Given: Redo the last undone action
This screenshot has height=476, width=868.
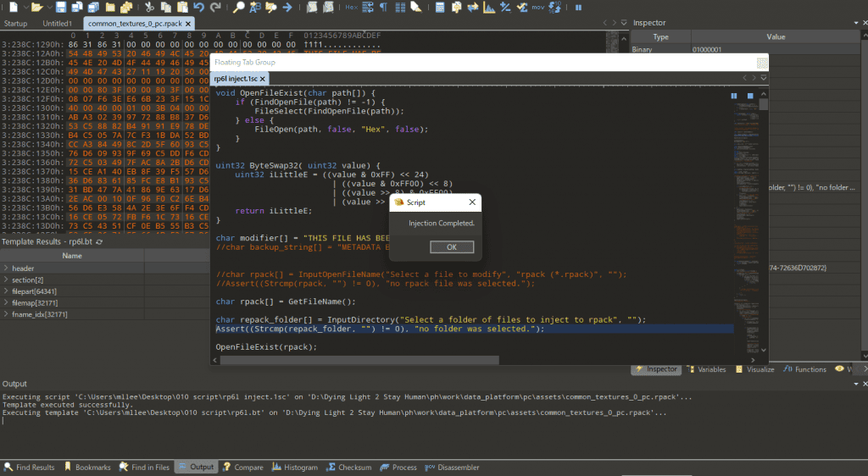Looking at the screenshot, I should (x=215, y=7).
